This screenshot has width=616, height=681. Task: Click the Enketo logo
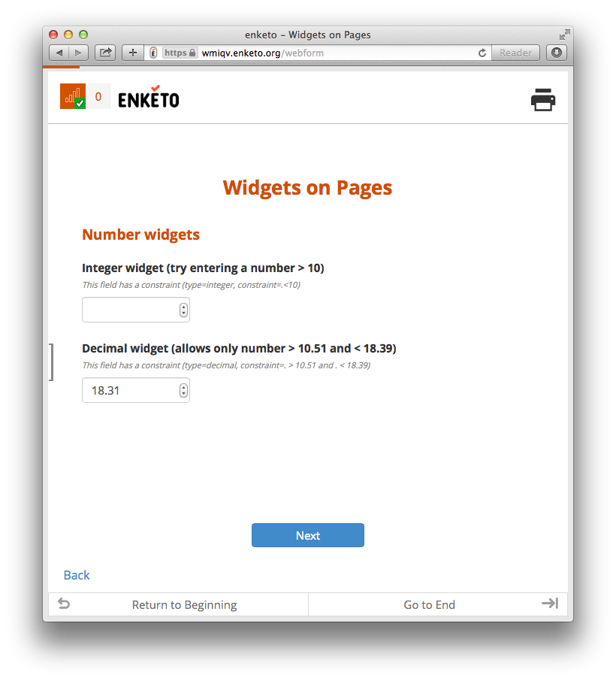tap(149, 97)
